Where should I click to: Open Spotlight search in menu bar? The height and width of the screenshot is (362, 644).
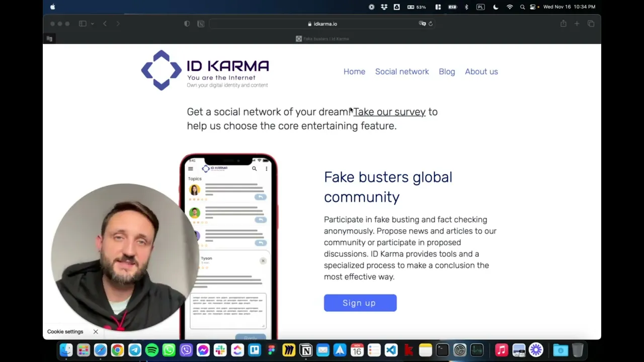[523, 7]
